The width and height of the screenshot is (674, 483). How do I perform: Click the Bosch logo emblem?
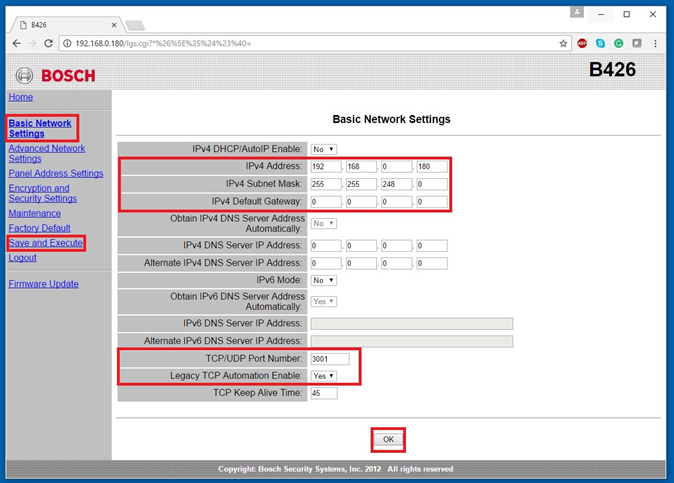coord(25,76)
